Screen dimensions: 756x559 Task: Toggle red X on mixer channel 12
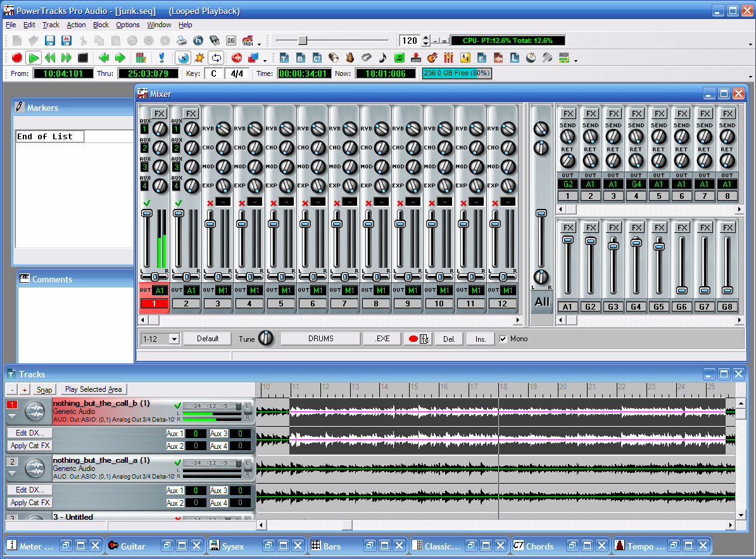tap(495, 203)
